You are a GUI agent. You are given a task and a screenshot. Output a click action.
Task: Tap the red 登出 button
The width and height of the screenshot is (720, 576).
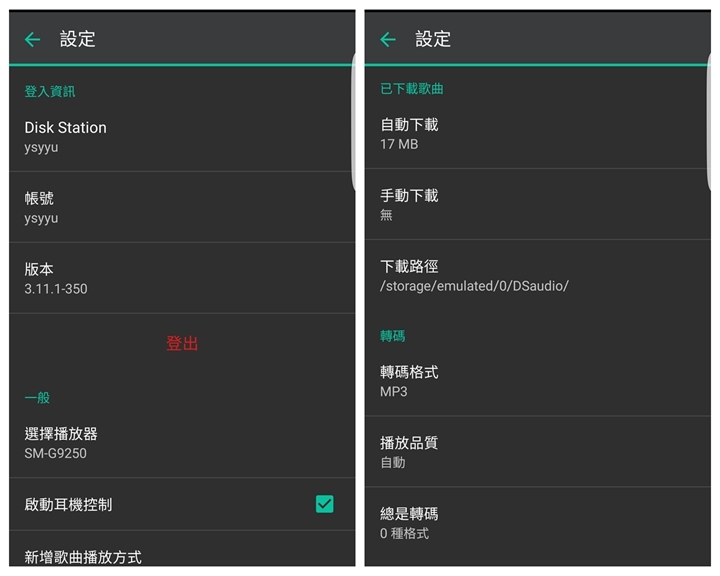pos(182,343)
